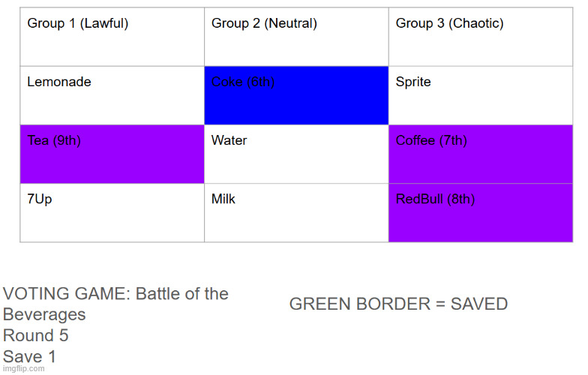Select the Water cell

[x=297, y=154]
